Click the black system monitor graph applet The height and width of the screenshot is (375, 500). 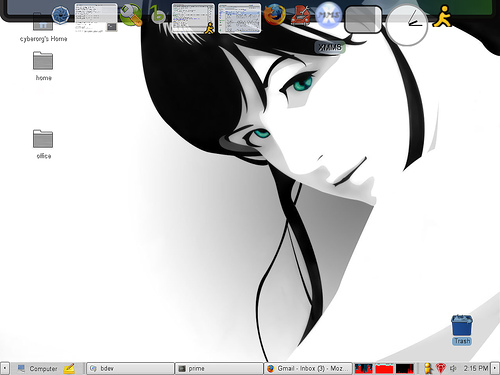click(x=405, y=368)
